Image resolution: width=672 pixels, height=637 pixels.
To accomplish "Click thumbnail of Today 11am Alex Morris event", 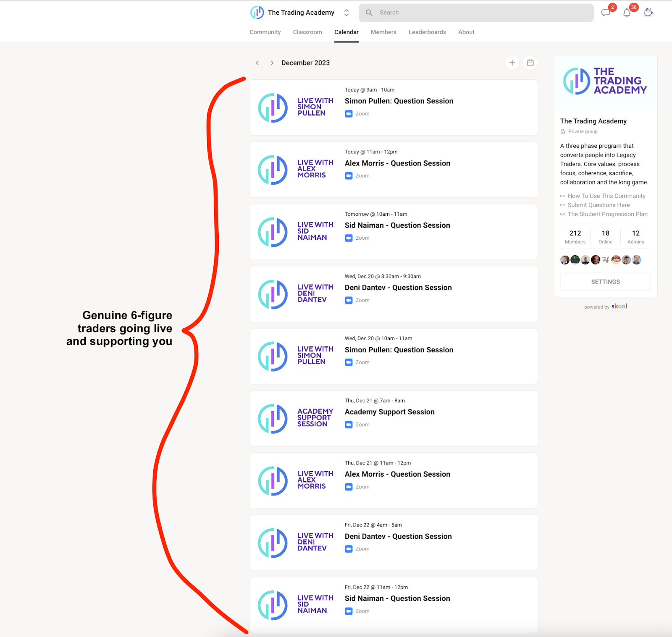I will [296, 170].
